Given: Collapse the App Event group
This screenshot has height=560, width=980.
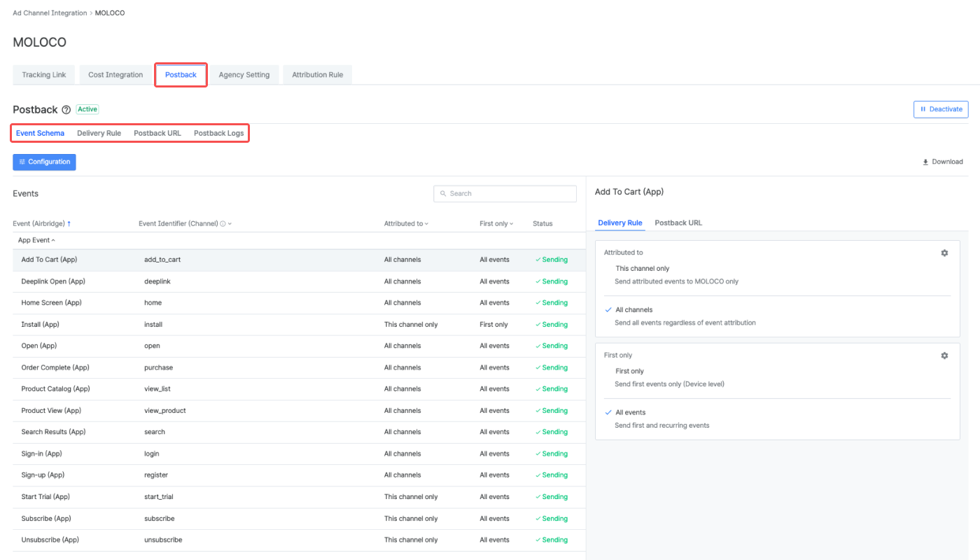Looking at the screenshot, I should click(36, 240).
